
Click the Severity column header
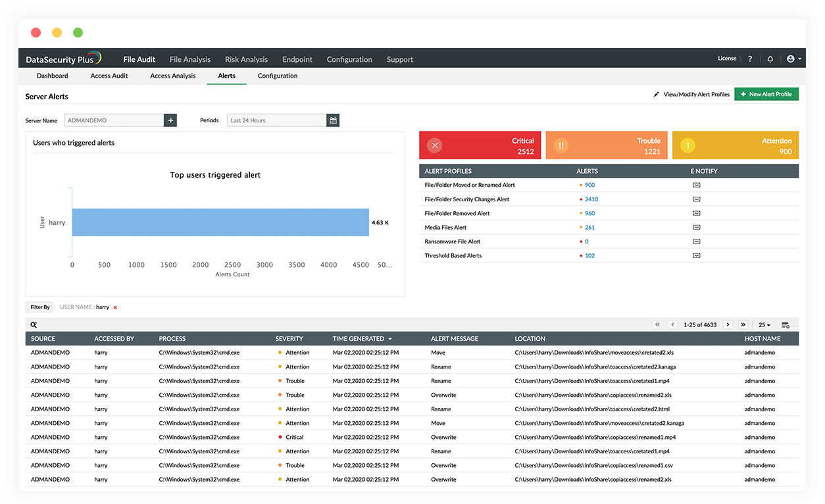tap(289, 339)
